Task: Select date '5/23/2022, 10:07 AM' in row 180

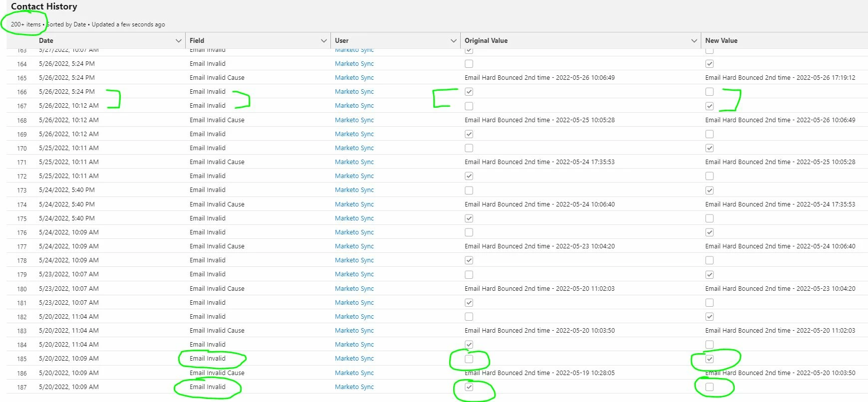Action: pos(69,288)
